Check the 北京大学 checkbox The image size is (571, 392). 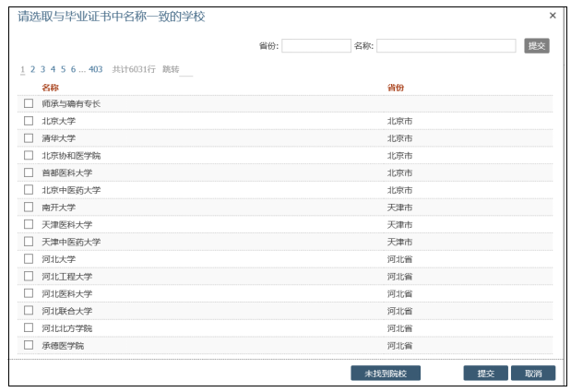tap(29, 121)
